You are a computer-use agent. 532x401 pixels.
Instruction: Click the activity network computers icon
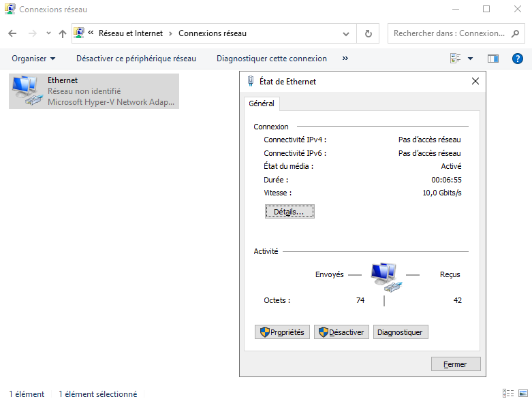[x=386, y=277]
